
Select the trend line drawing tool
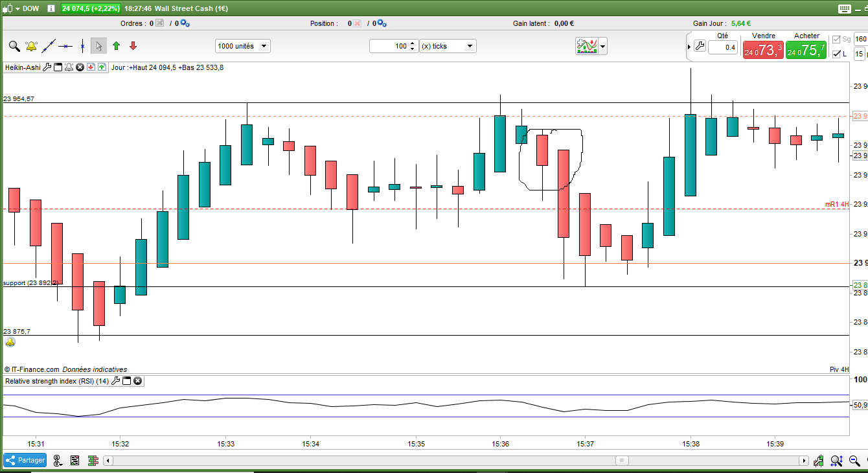click(x=49, y=46)
